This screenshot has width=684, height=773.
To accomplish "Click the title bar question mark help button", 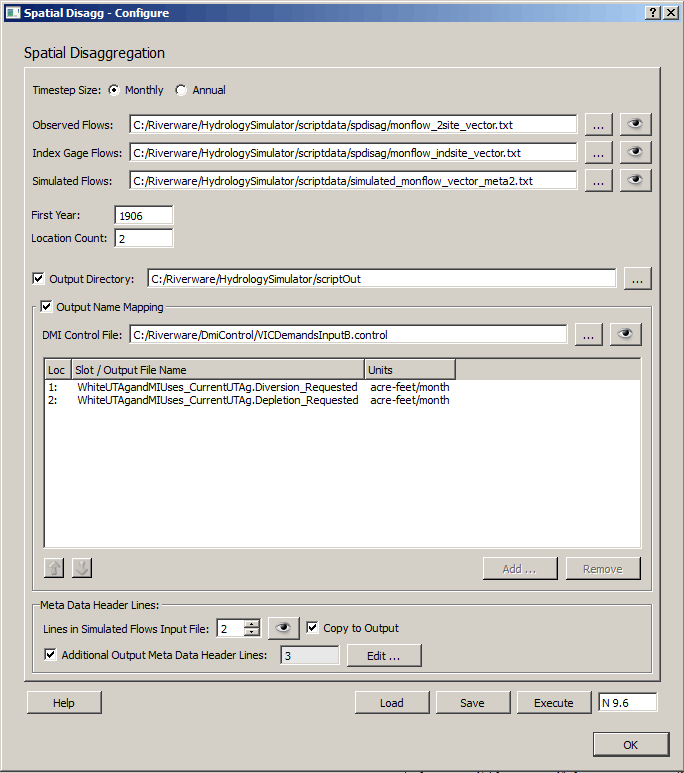I will pos(653,13).
